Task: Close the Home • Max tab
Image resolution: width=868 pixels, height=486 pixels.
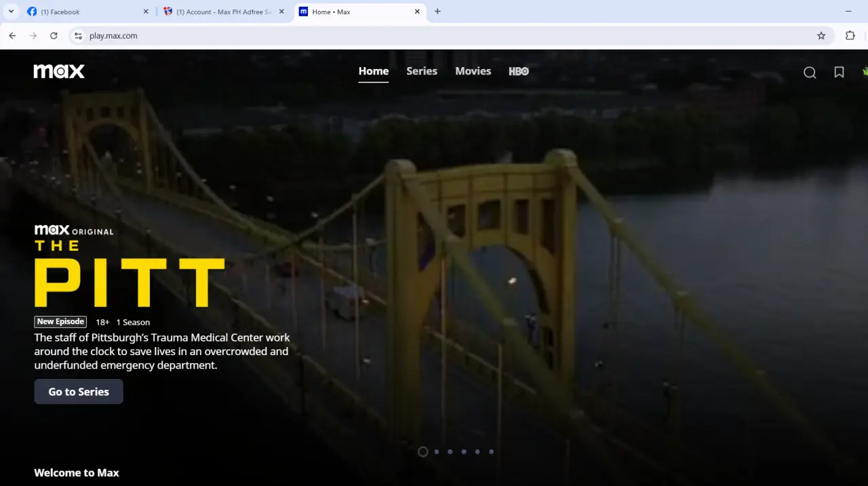Action: coord(417,12)
